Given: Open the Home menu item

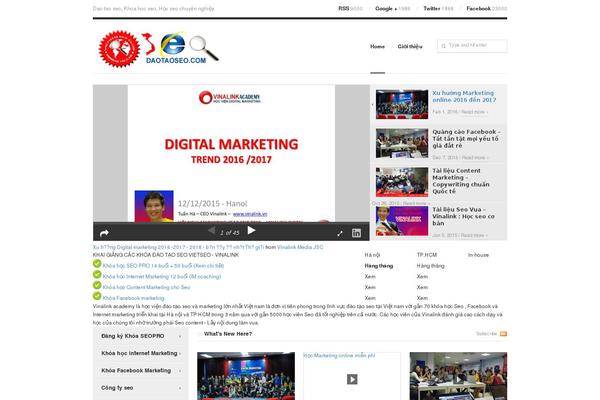Looking at the screenshot, I should pos(377,46).
